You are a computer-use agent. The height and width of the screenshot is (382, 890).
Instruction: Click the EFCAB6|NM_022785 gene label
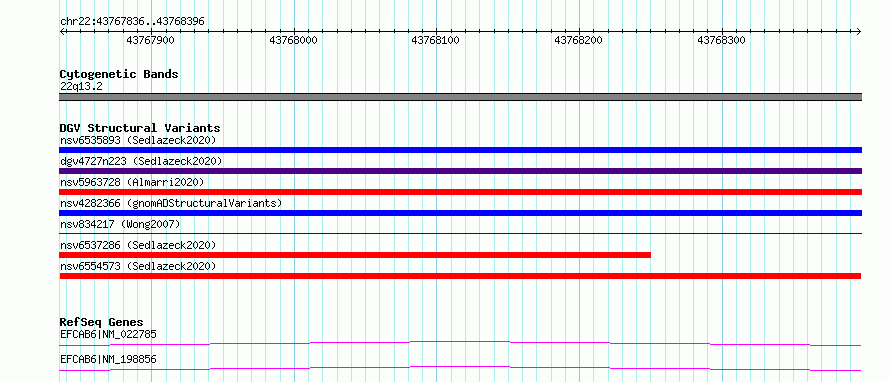point(108,334)
